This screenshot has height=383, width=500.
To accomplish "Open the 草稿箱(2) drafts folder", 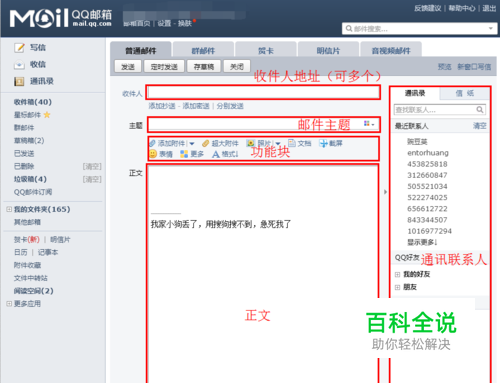I will coord(29,140).
